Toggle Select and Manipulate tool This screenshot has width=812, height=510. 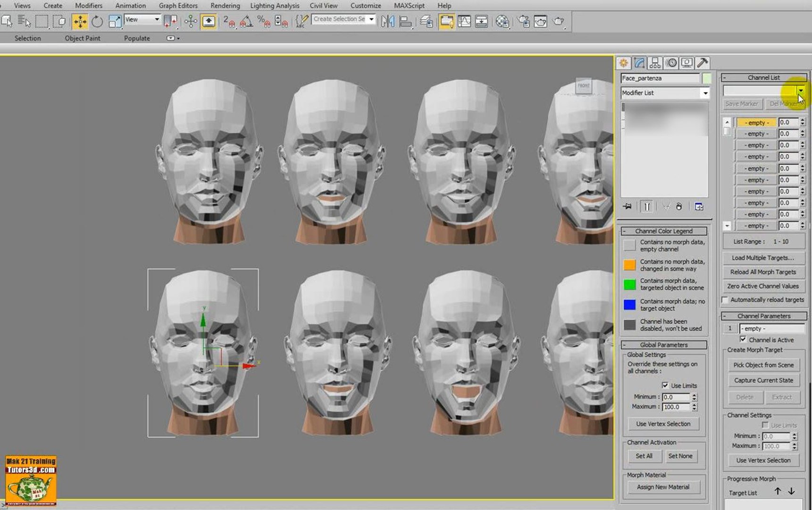tap(191, 21)
